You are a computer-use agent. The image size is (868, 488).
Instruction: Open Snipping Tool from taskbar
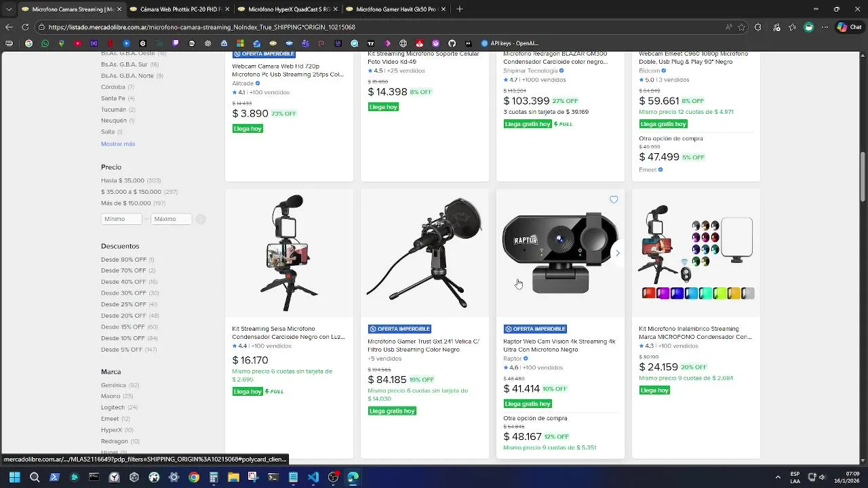[x=253, y=477]
